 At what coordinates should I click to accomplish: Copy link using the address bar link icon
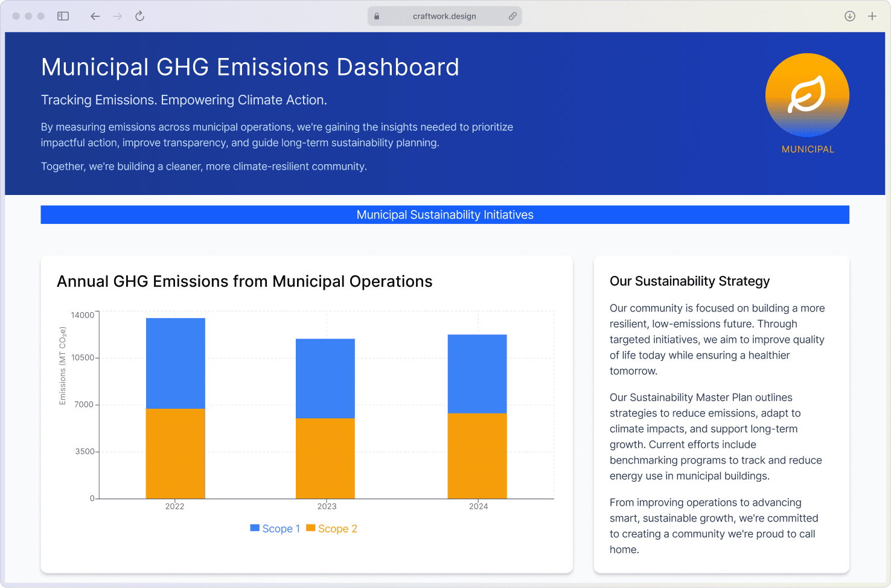click(513, 16)
